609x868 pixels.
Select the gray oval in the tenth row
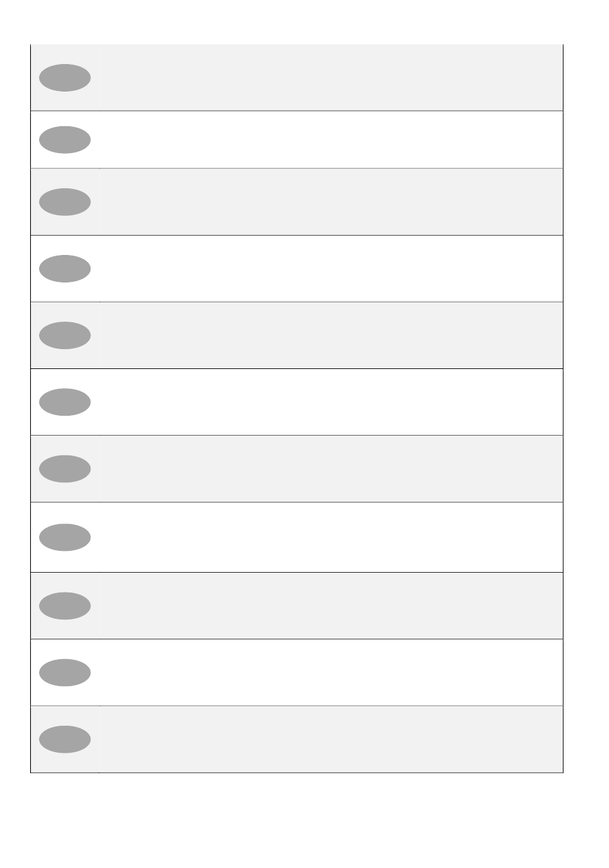65,673
